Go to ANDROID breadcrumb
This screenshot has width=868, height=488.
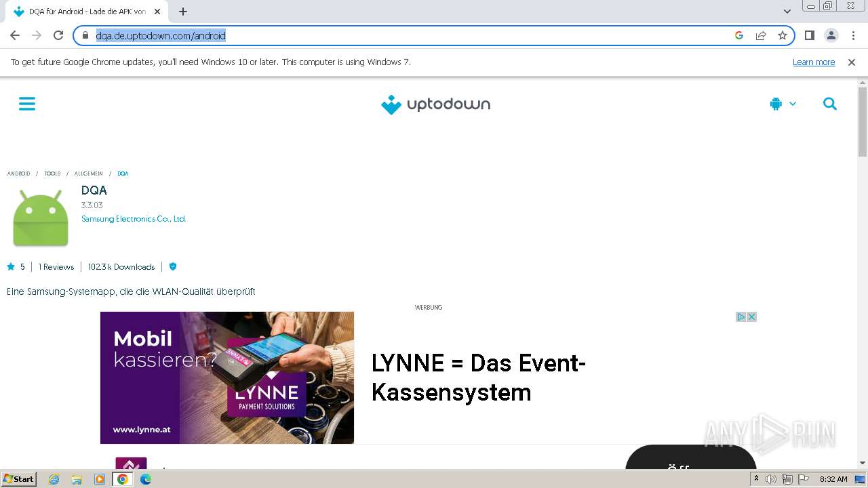[x=19, y=174]
